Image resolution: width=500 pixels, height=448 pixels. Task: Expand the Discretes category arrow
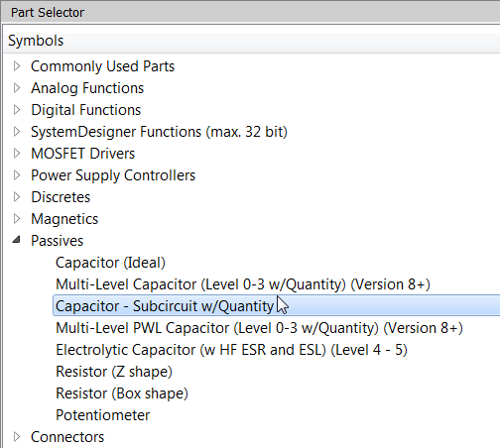17,197
